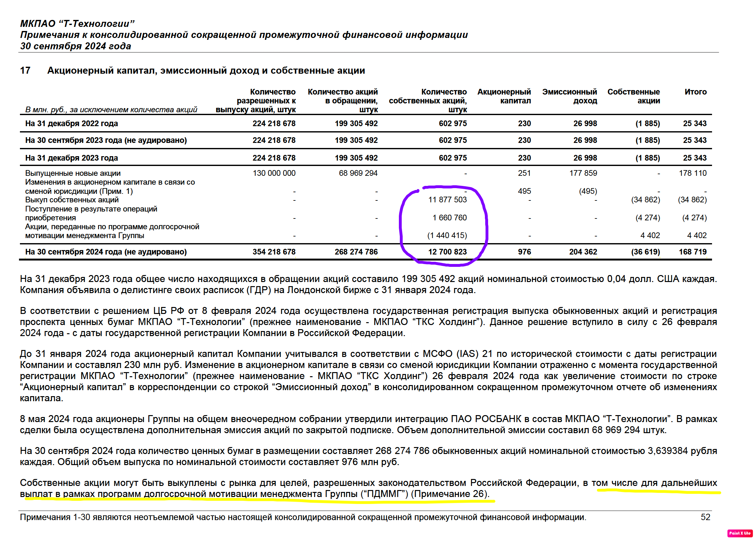Click the total 168 719 in the last row
756x540 pixels.
pos(692,252)
